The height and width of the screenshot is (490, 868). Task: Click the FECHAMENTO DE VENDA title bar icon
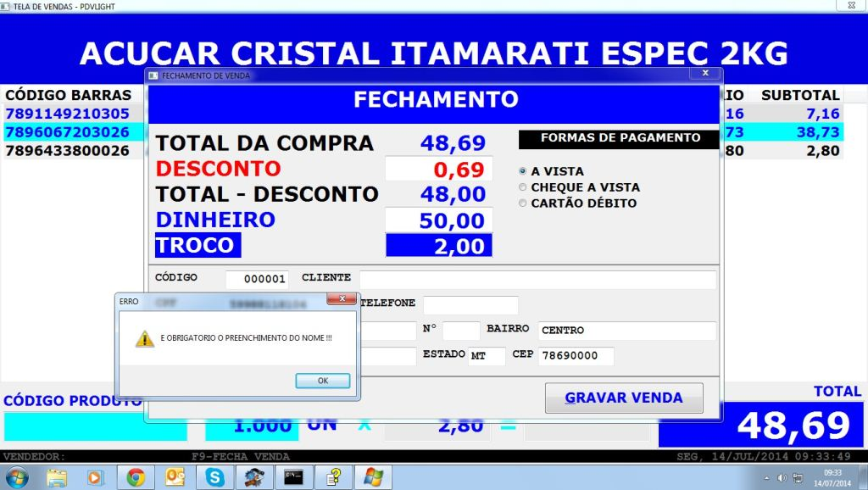click(x=153, y=75)
